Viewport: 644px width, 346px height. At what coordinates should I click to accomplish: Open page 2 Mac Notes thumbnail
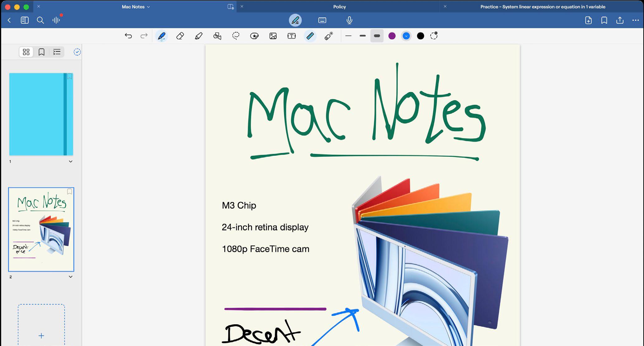(41, 229)
